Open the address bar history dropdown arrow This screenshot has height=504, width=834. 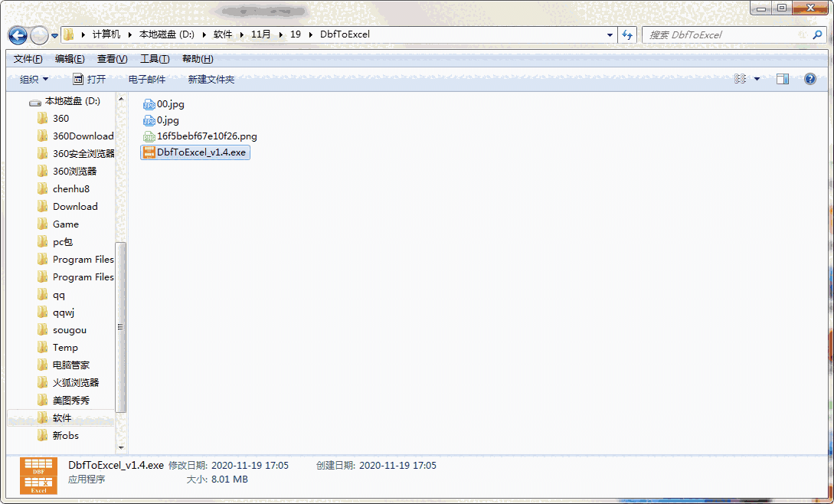point(610,34)
